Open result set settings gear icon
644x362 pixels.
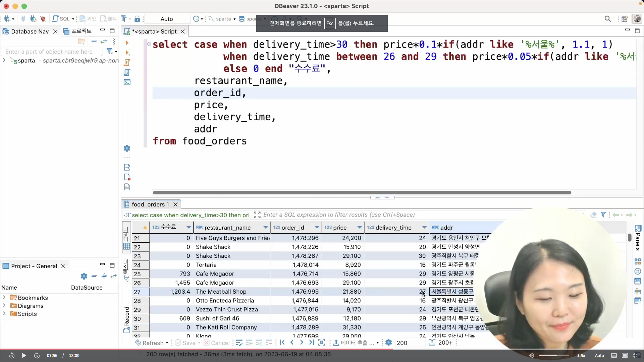(388, 343)
